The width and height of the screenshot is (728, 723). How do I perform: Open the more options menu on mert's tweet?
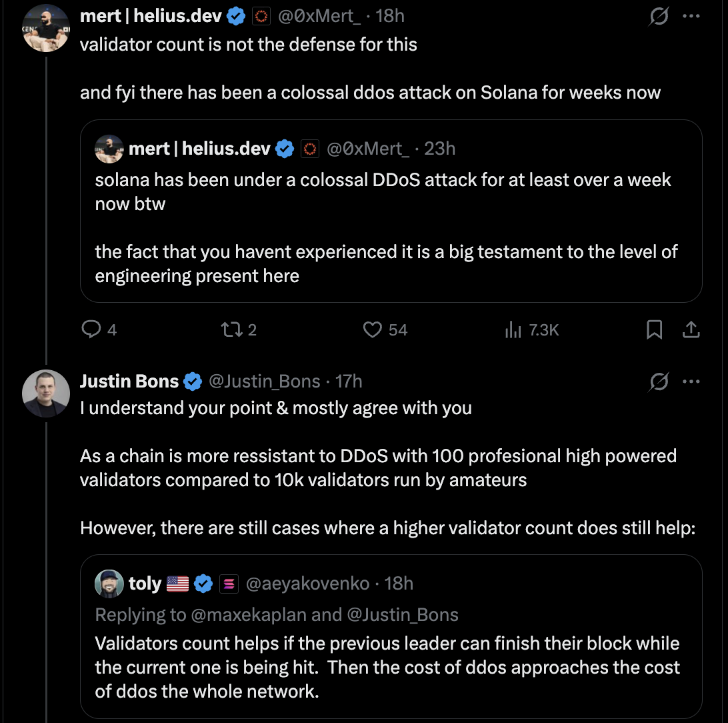click(x=692, y=17)
